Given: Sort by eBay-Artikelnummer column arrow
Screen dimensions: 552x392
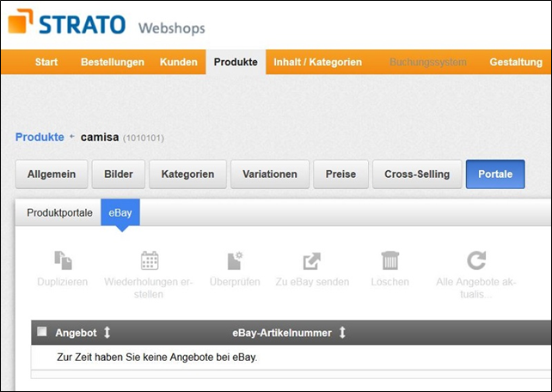Looking at the screenshot, I should click(x=342, y=332).
